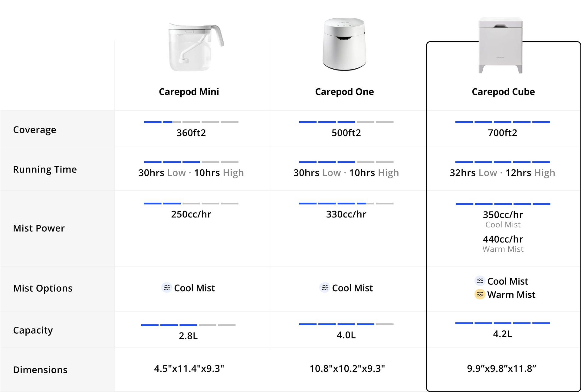
Task: Click the Carepod Mini coverage rating bar
Action: pyautogui.click(x=191, y=122)
